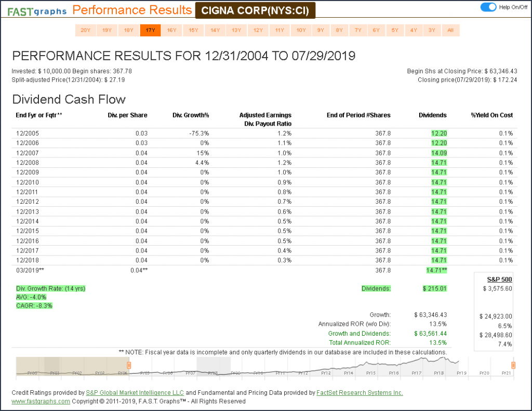The height and width of the screenshot is (411, 532).
Task: Show the 5Y period results
Action: point(395,30)
